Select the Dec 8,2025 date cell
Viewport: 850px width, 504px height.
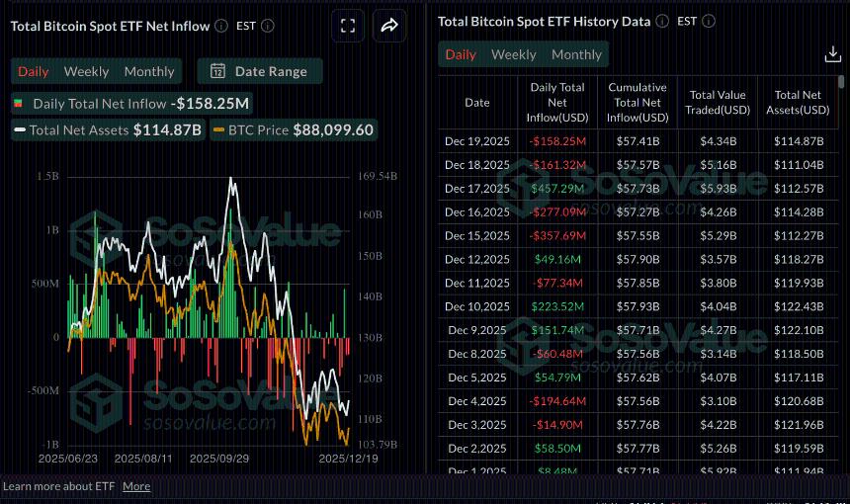pos(477,354)
